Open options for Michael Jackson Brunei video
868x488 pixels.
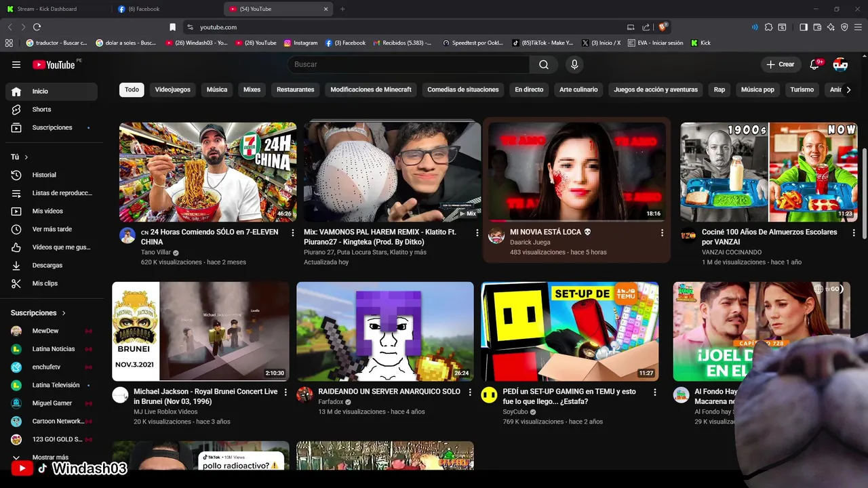(x=285, y=392)
